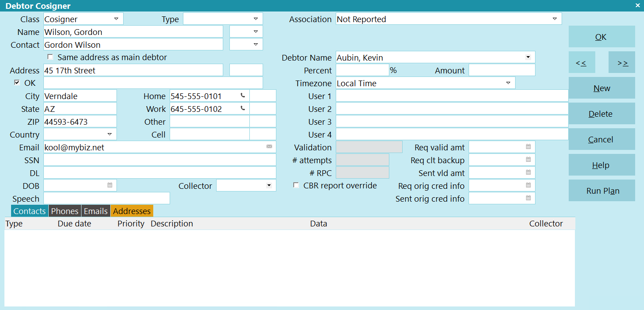
Task: Click the State field AZ
Action: coord(80,109)
